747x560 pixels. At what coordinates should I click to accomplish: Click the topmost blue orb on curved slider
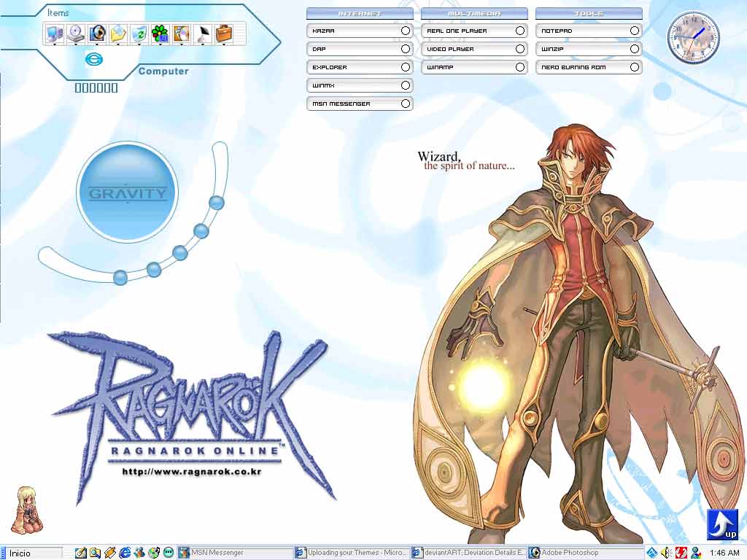[216, 203]
